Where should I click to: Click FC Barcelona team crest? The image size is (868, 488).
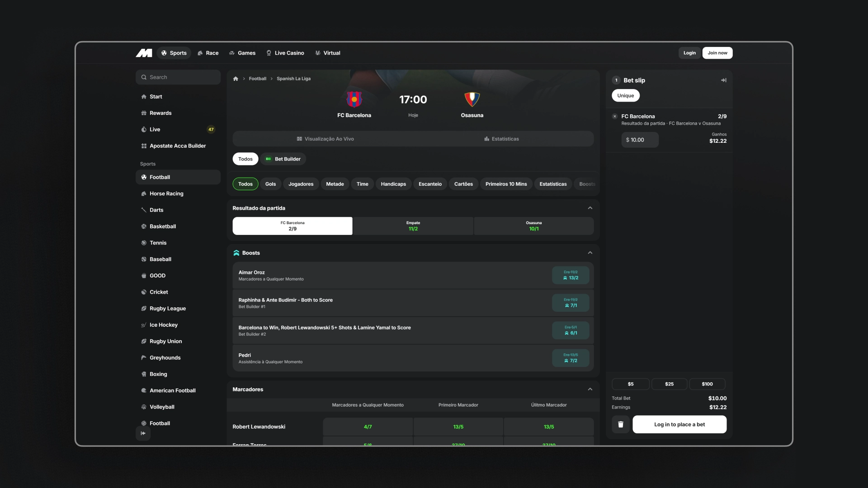click(354, 99)
